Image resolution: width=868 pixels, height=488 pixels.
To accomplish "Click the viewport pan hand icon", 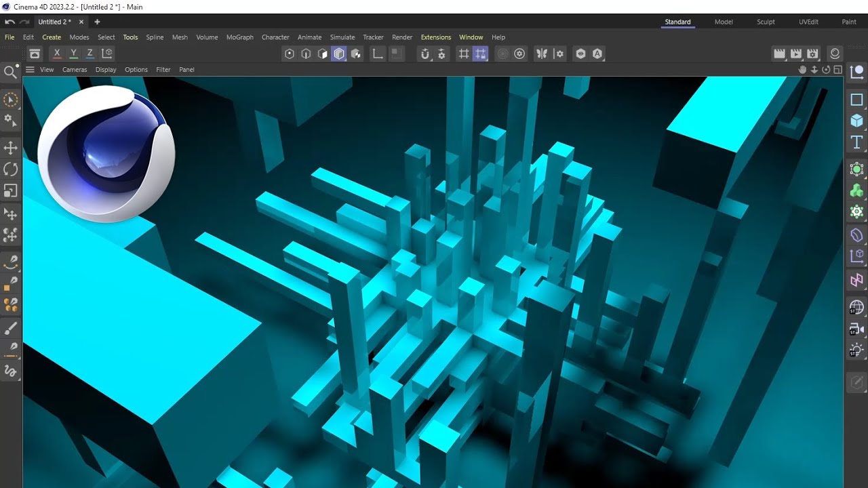I will (x=803, y=70).
